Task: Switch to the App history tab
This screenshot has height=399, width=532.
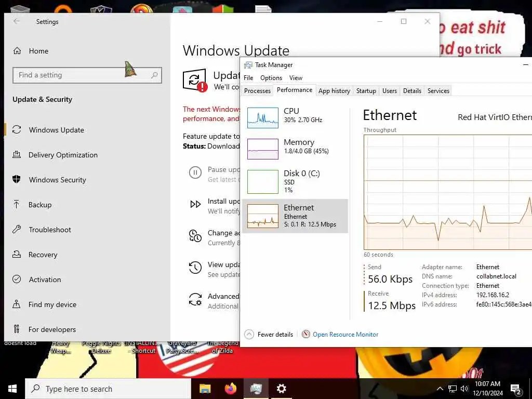Action: point(334,90)
